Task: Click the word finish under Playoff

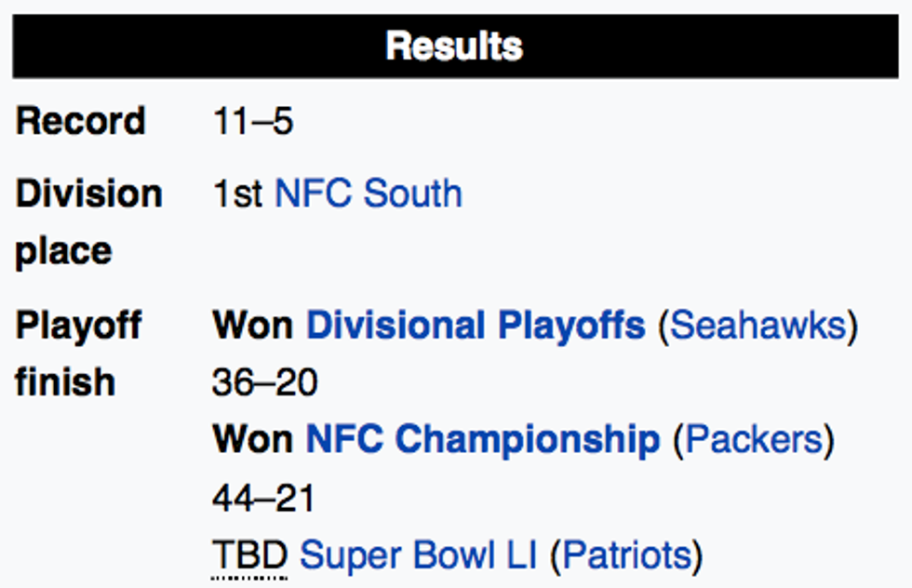Action: pos(65,382)
